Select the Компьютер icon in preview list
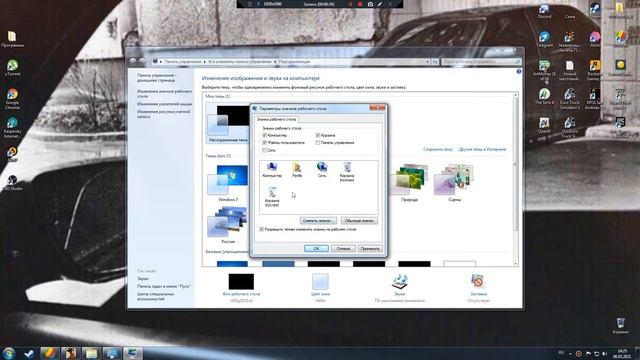The height and width of the screenshot is (360, 640). click(272, 169)
